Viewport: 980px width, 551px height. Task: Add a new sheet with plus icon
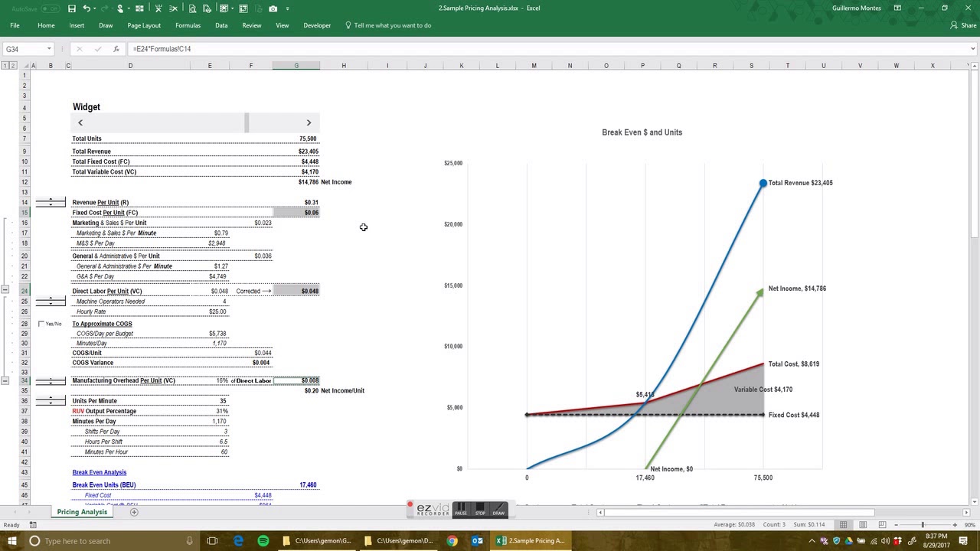[x=134, y=512]
